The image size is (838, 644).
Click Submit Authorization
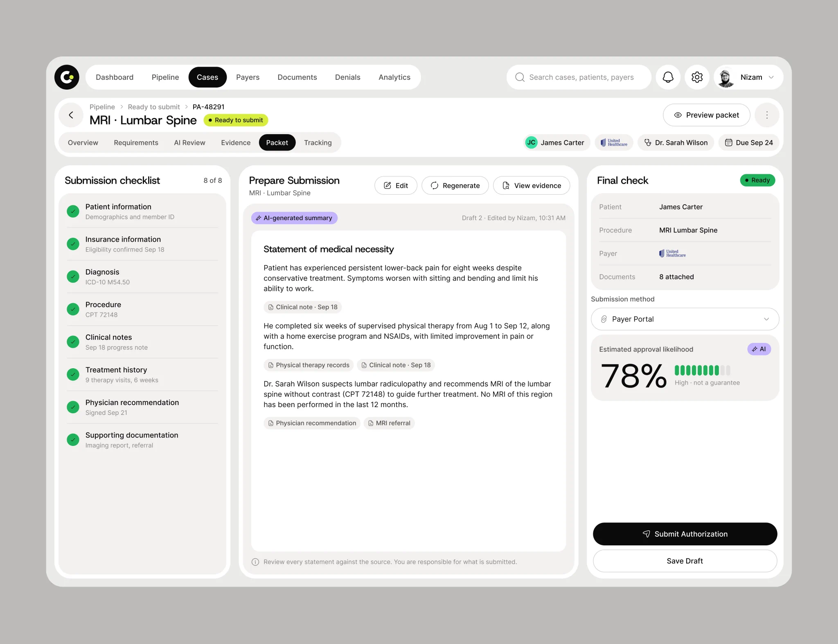click(x=685, y=534)
